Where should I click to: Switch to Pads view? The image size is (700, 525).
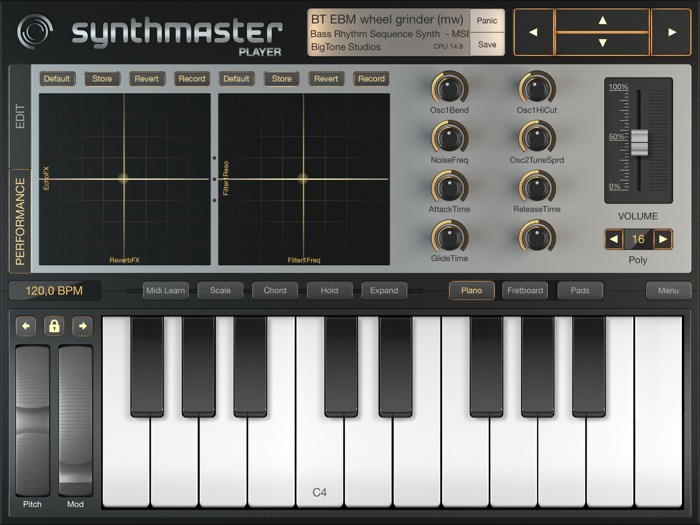tap(580, 291)
